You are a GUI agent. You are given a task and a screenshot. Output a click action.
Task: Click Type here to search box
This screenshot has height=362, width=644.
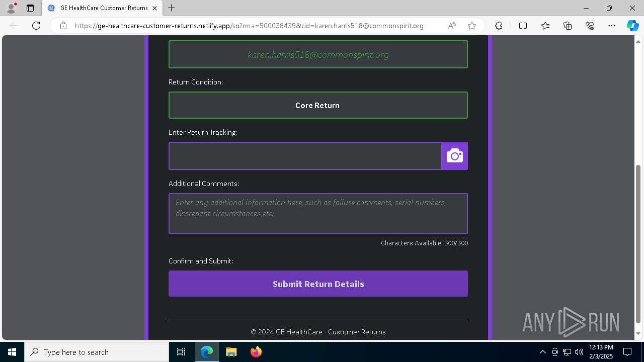pyautogui.click(x=97, y=352)
